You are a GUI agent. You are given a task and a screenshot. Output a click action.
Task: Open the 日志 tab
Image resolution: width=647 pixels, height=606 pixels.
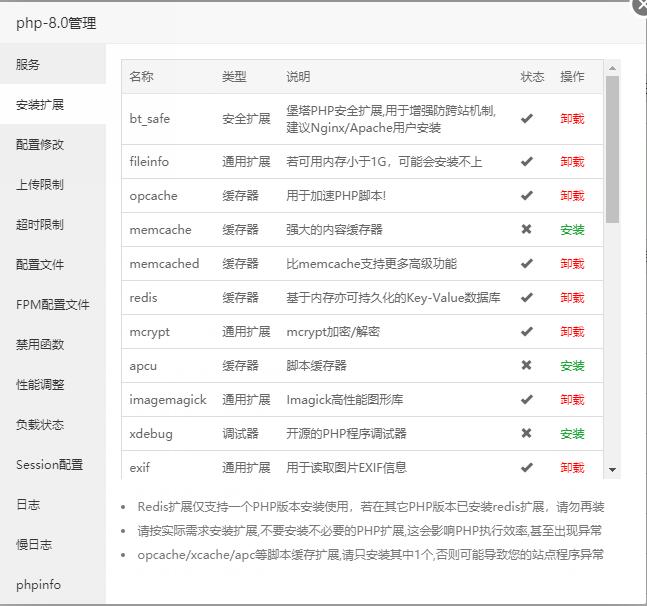tap(53, 505)
